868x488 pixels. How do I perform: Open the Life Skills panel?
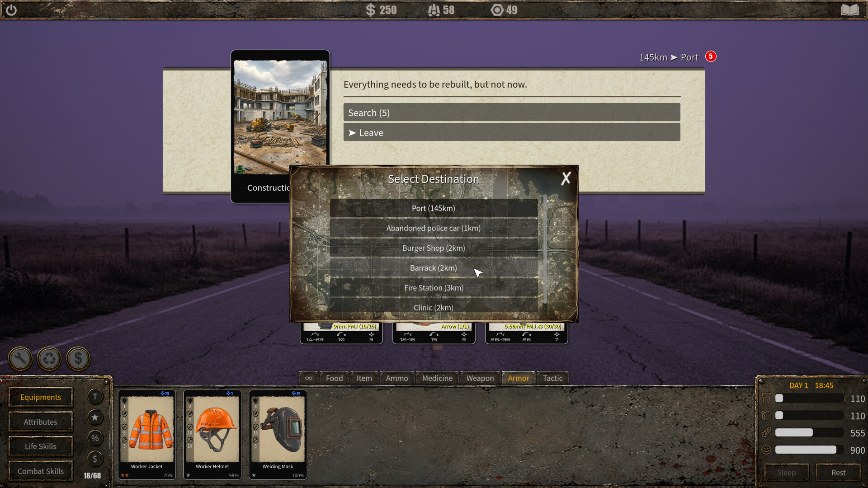coord(41,446)
